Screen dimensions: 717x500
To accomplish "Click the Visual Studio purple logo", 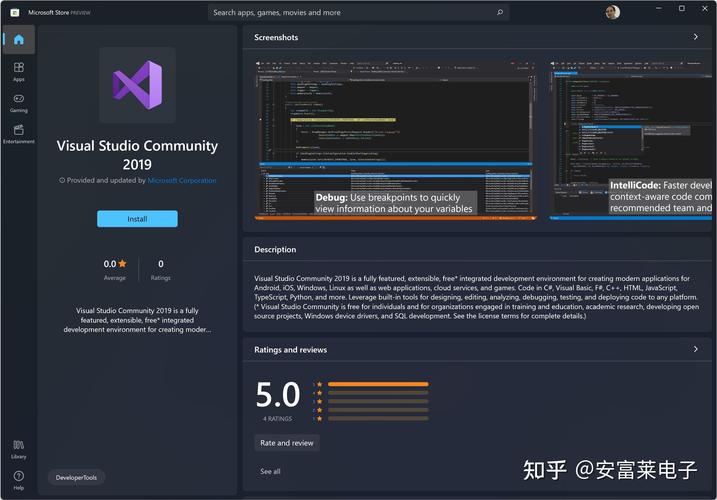I will 138,85.
